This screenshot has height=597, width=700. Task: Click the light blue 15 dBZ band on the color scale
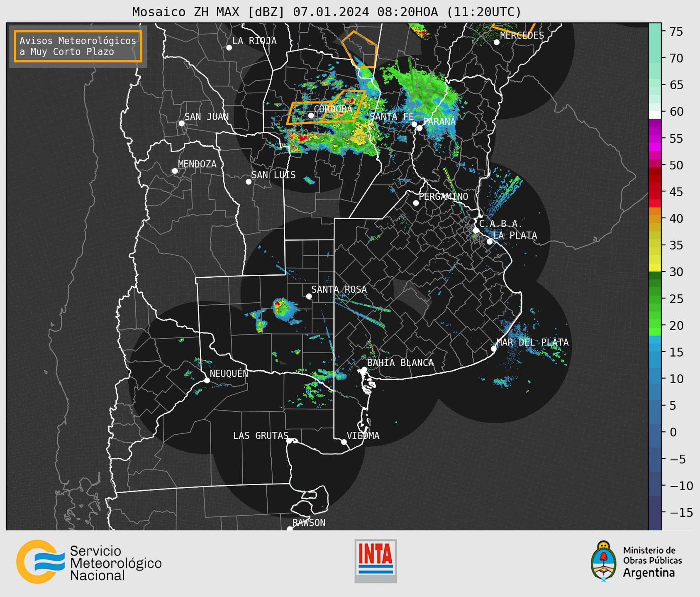click(655, 352)
